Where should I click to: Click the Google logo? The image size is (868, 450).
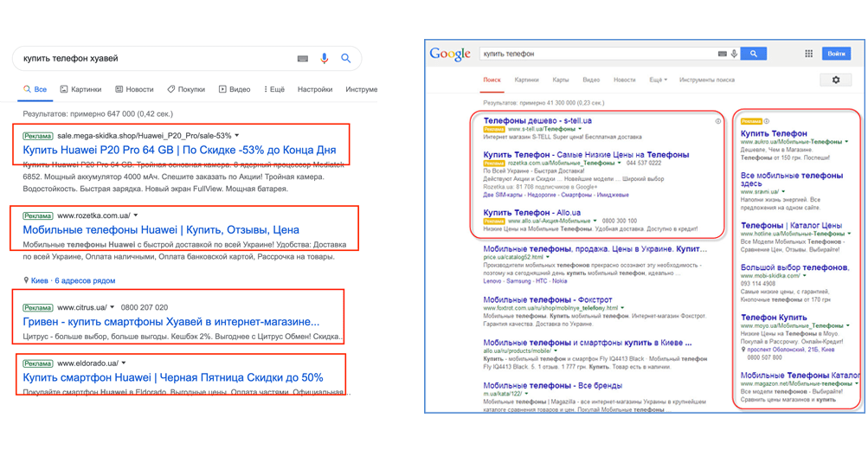click(450, 55)
